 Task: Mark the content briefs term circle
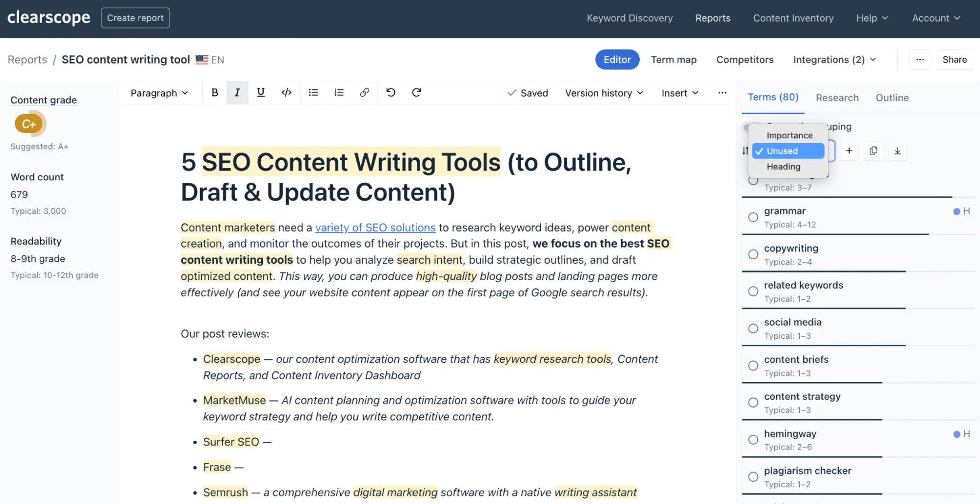753,366
